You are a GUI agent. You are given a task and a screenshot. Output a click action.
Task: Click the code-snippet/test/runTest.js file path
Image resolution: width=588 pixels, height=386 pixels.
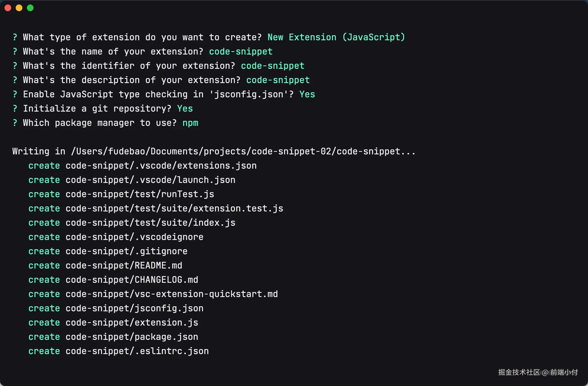click(x=140, y=194)
